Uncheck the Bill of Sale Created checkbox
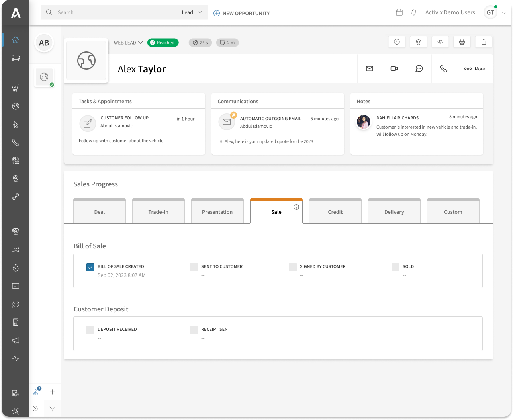 click(x=90, y=267)
